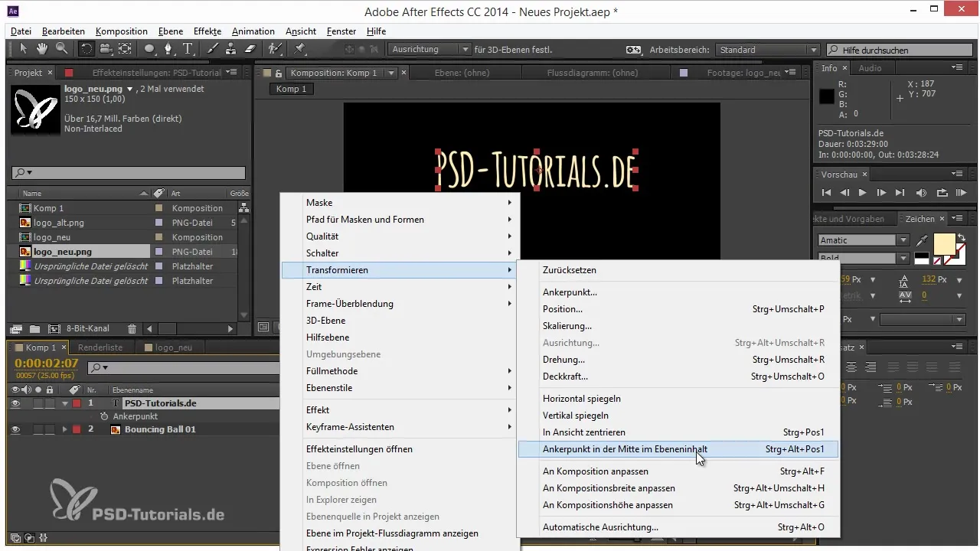Click the 0:00:02:07 current timecode
Screen dimensions: 980x551
pyautogui.click(x=47, y=363)
